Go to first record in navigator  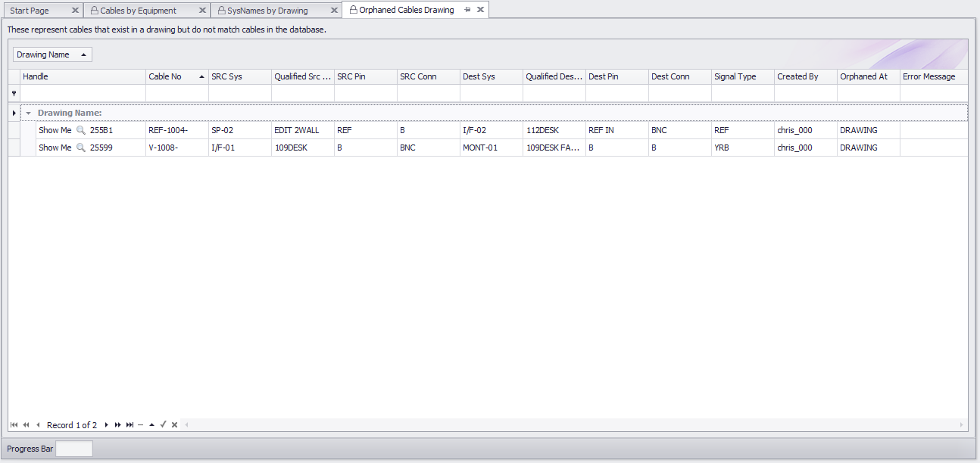[14, 425]
